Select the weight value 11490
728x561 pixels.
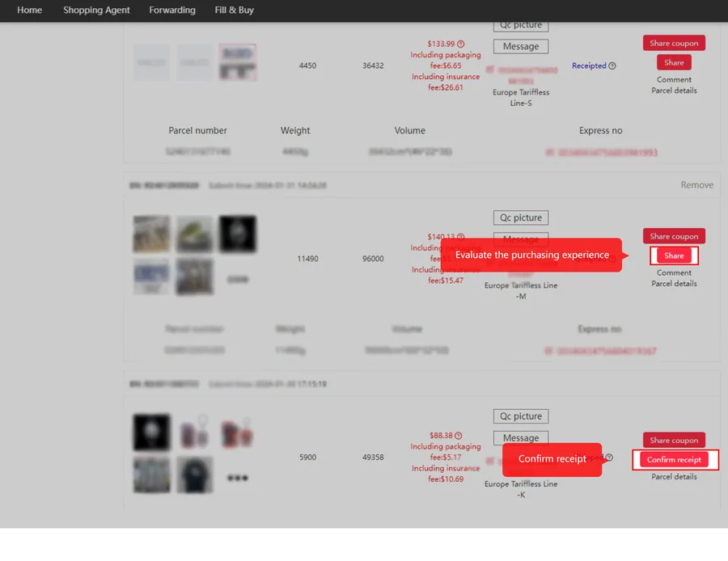coord(308,259)
